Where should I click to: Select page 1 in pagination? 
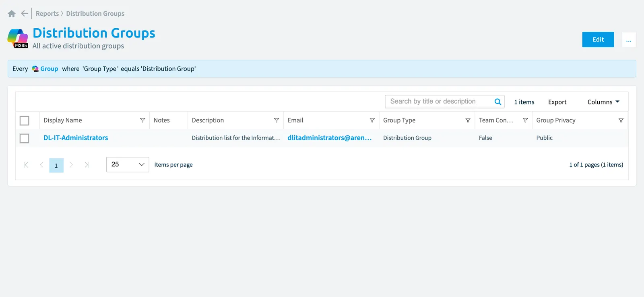[x=56, y=165]
